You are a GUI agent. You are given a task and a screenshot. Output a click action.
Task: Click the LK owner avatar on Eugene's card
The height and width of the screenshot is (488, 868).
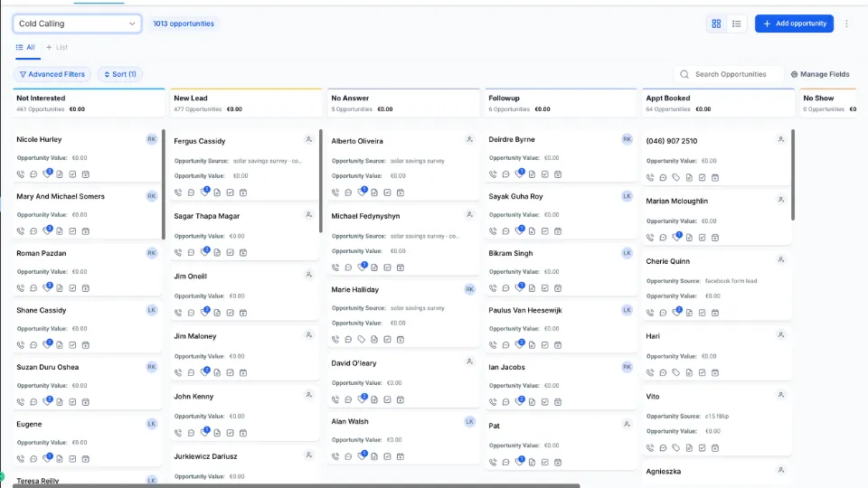point(152,424)
